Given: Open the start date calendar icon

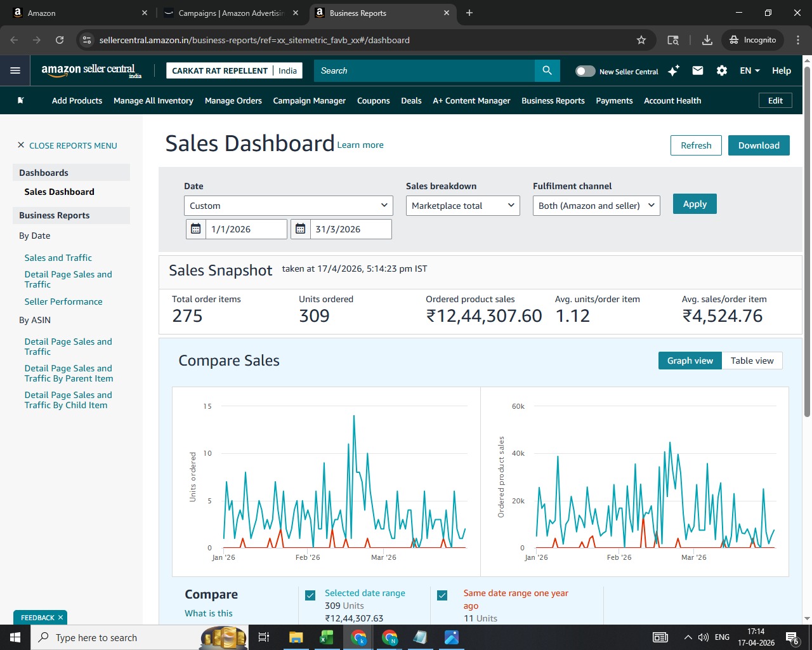Looking at the screenshot, I should [195, 229].
